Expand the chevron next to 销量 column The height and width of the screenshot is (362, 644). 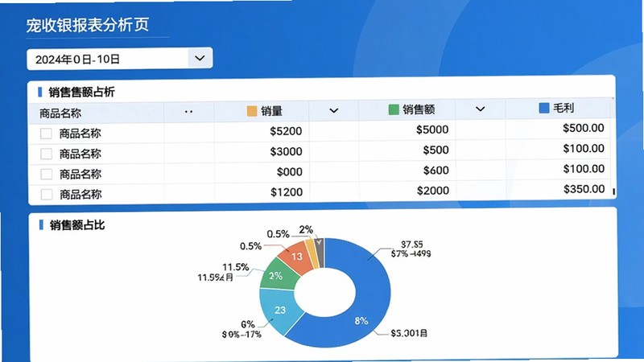pyautogui.click(x=334, y=110)
